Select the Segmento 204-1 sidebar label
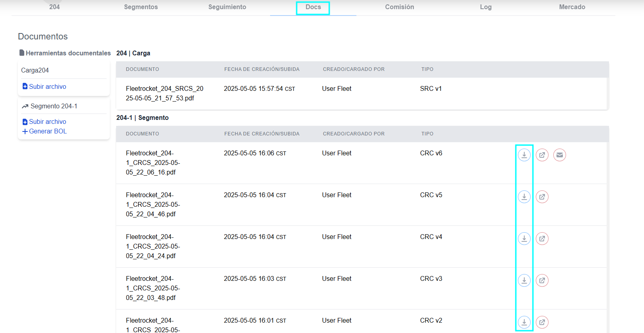This screenshot has width=644, height=333. (54, 106)
